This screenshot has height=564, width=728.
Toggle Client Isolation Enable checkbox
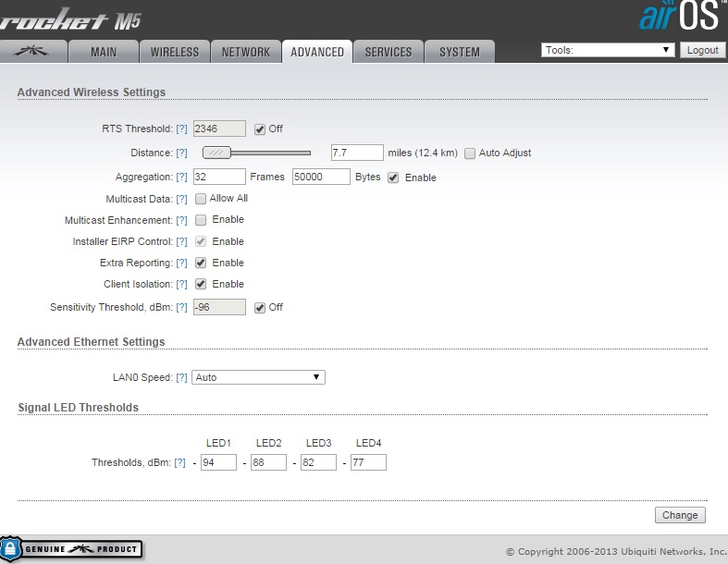click(x=201, y=284)
